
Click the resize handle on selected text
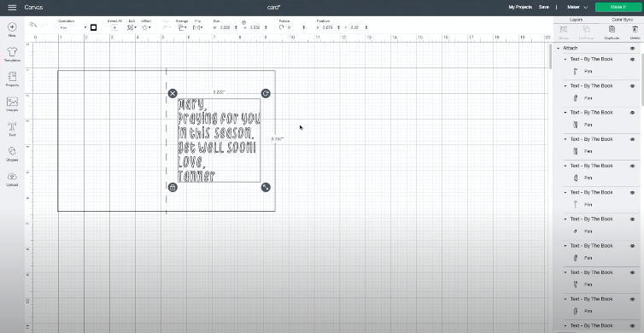(x=266, y=187)
